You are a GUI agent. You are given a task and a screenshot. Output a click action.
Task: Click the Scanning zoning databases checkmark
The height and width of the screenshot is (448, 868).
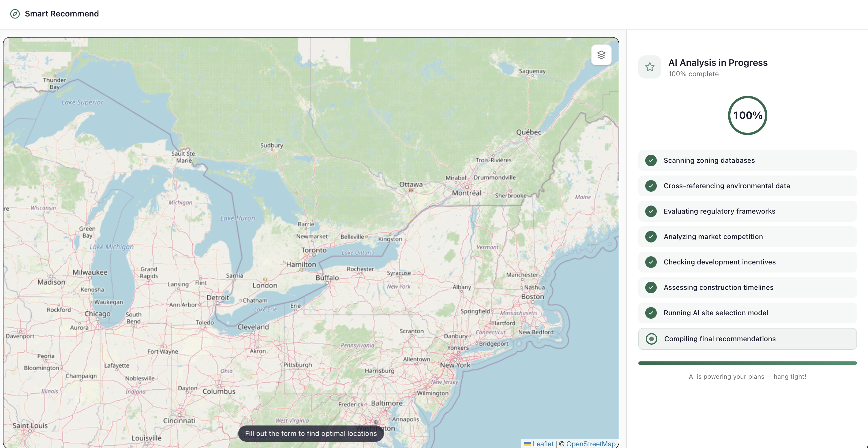[x=651, y=160]
